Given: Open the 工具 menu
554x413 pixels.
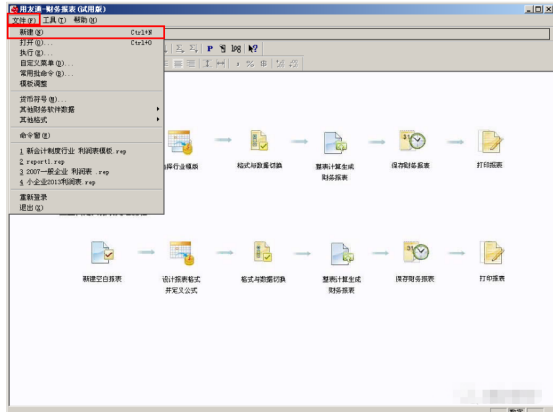Looking at the screenshot, I should pos(54,20).
